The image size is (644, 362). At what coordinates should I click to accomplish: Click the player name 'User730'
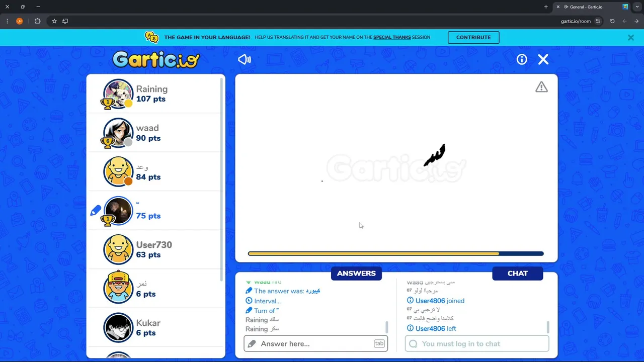pyautogui.click(x=154, y=245)
